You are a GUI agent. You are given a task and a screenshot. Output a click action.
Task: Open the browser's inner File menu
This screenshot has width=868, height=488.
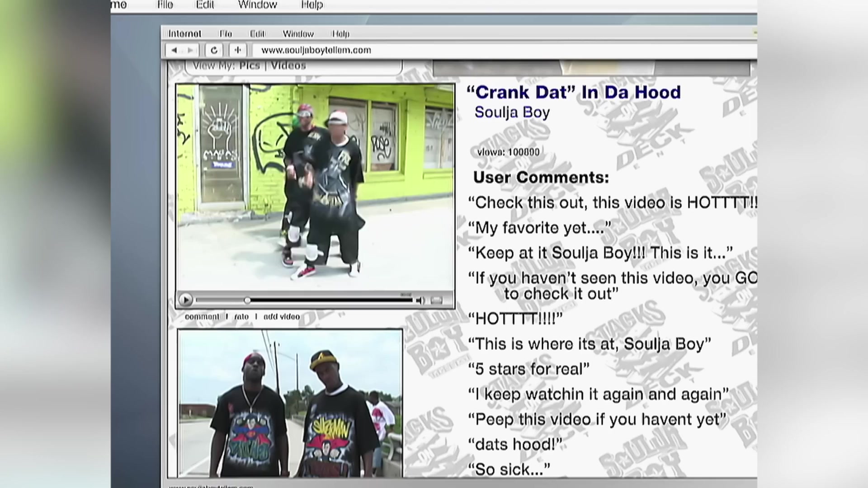pyautogui.click(x=226, y=34)
